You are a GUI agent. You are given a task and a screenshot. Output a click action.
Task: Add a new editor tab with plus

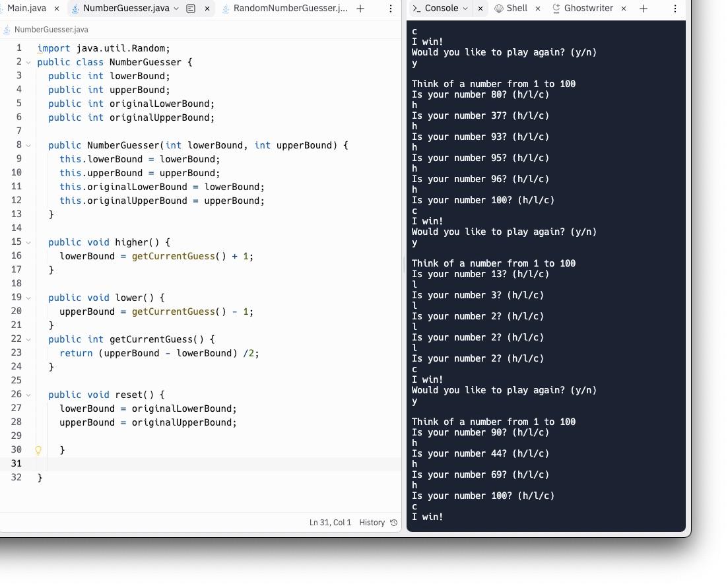(x=360, y=9)
